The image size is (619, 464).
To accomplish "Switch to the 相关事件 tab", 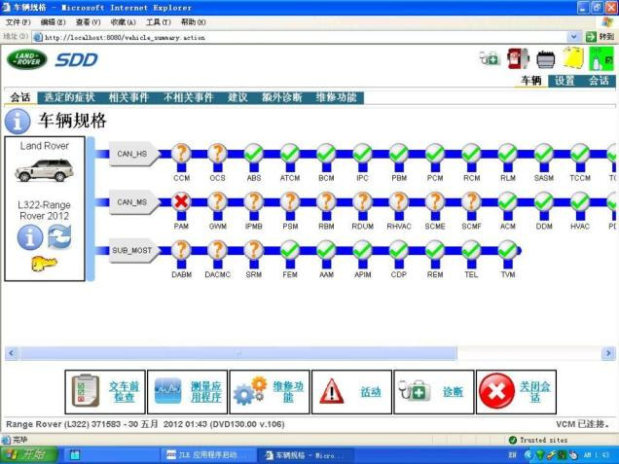I will 129,98.
